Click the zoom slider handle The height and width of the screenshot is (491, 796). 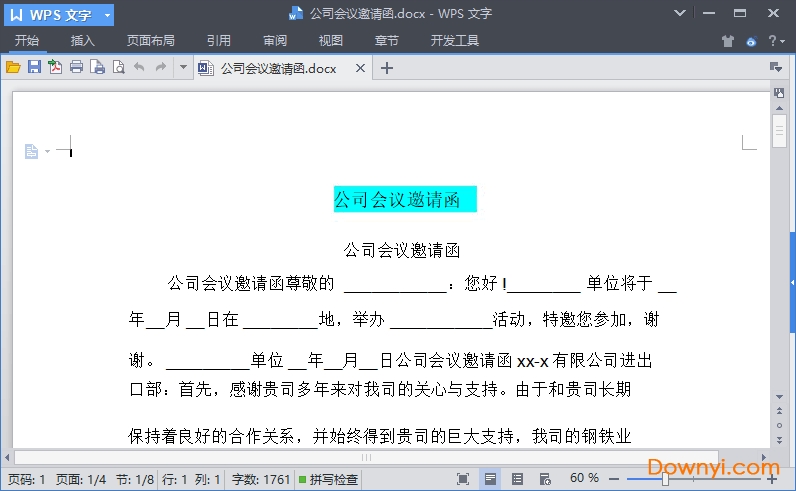pos(665,479)
